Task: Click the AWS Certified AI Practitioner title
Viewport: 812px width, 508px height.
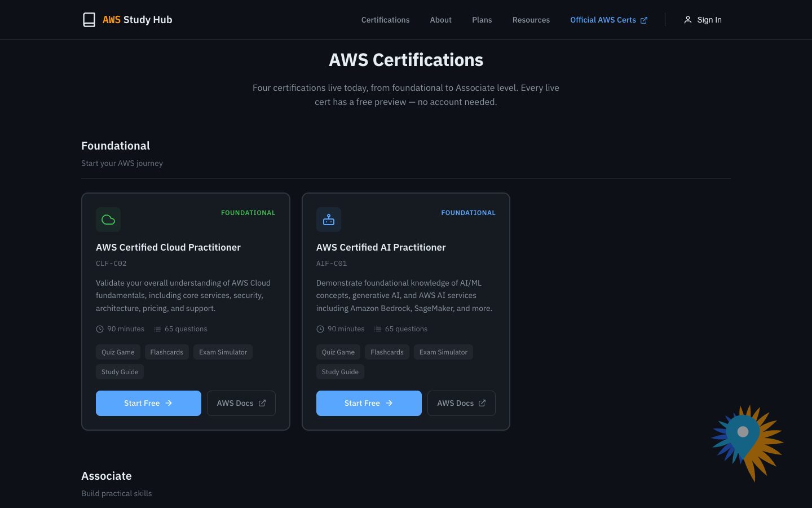Action: point(381,247)
